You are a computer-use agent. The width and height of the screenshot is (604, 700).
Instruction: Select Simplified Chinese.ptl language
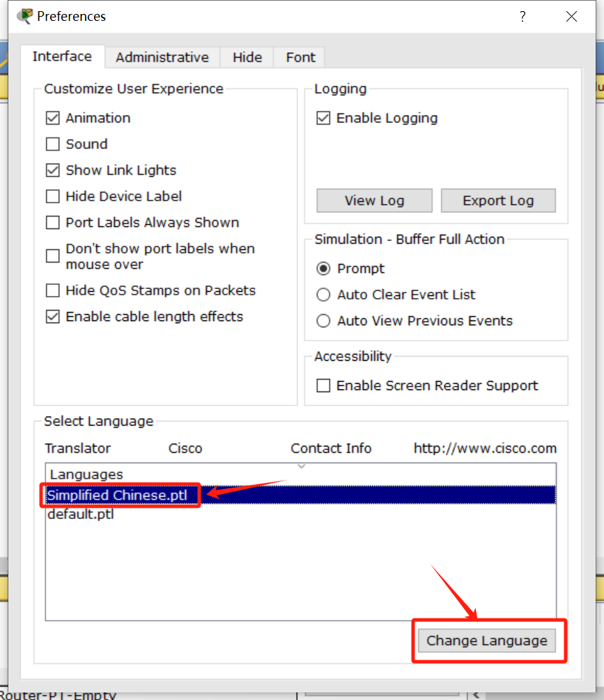click(x=300, y=495)
